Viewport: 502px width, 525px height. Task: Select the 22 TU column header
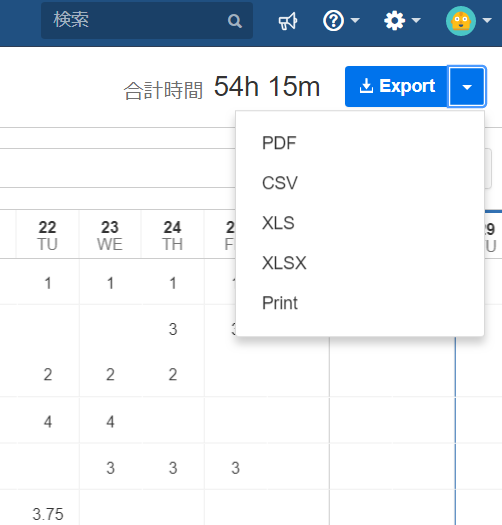(48, 235)
